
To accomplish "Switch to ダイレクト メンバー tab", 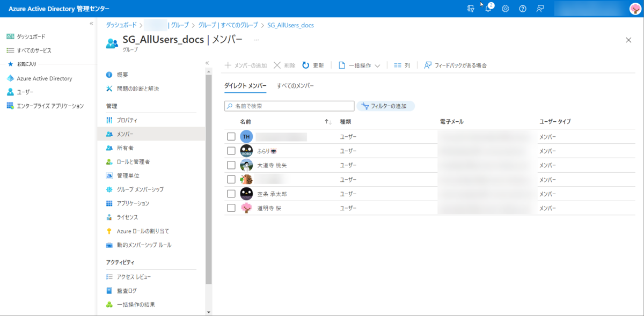I will (245, 86).
